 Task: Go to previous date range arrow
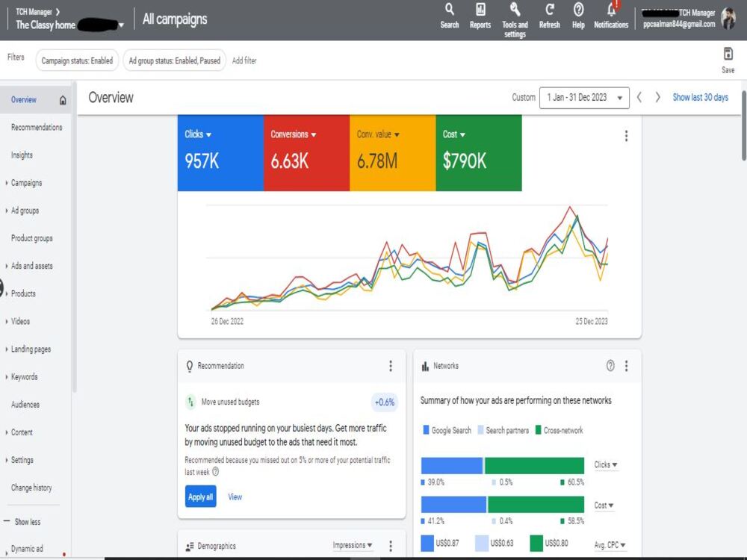639,97
